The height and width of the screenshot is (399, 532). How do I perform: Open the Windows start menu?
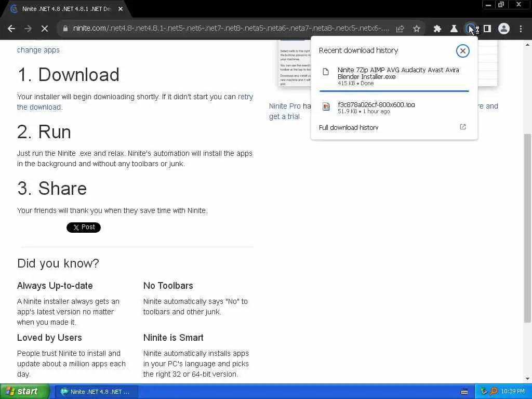25,392
